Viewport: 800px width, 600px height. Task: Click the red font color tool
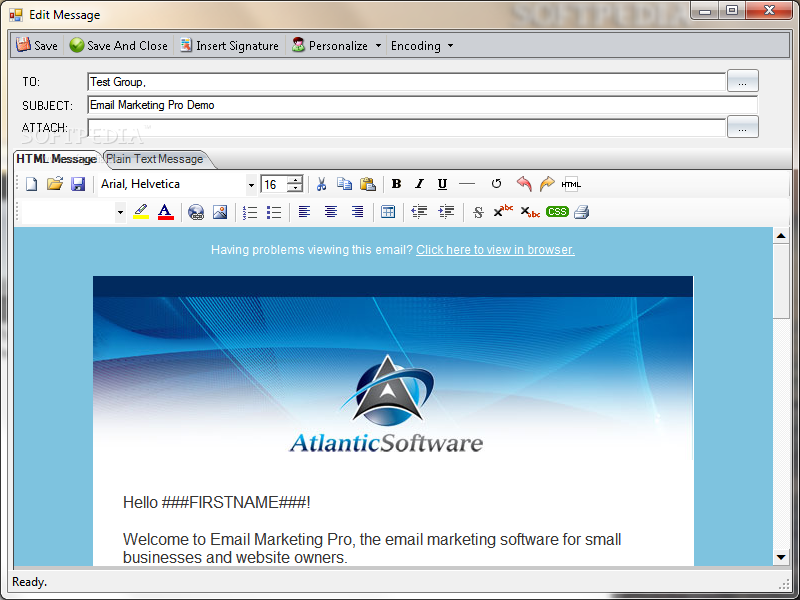(x=165, y=211)
